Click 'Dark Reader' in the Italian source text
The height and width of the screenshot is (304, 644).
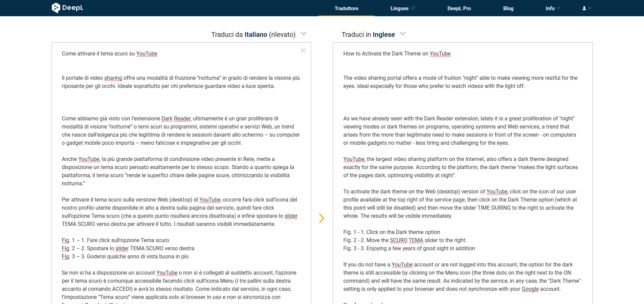point(176,119)
